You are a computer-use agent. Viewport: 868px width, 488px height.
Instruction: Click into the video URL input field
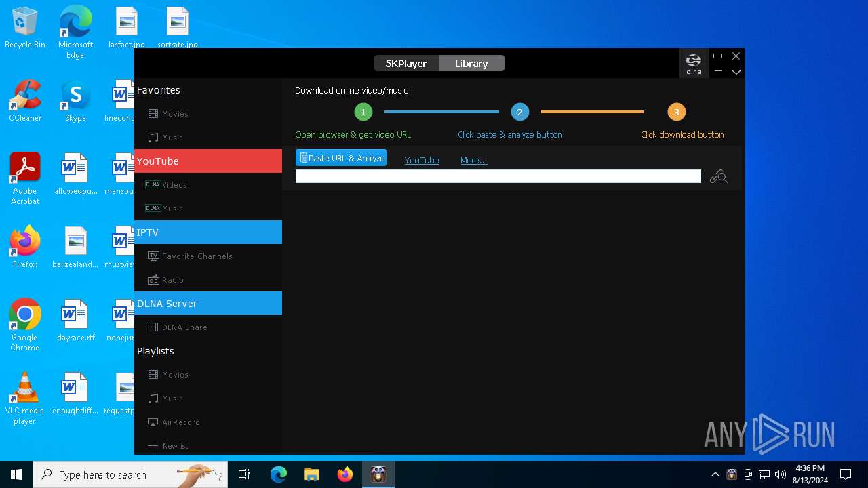point(498,176)
